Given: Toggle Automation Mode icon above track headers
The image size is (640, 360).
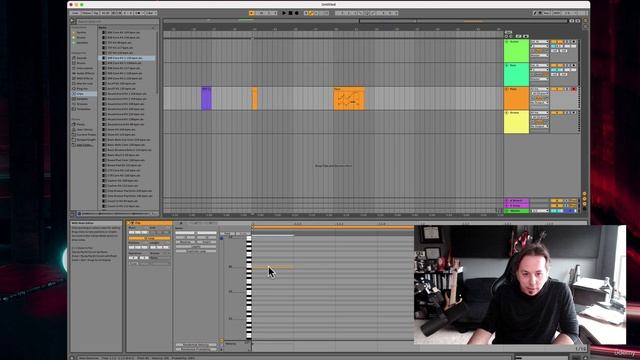Looking at the screenshot, I should tap(526, 36).
